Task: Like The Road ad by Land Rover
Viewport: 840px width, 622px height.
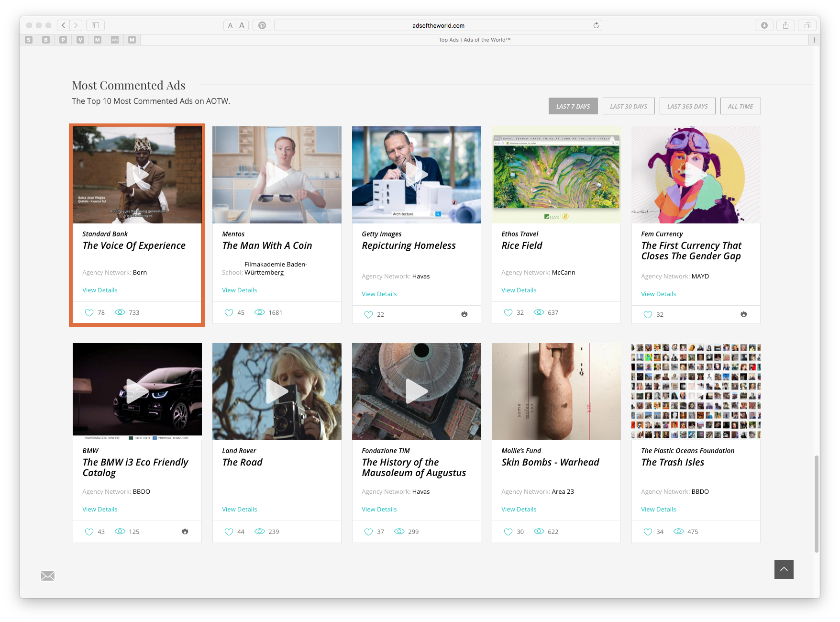Action: pyautogui.click(x=229, y=532)
